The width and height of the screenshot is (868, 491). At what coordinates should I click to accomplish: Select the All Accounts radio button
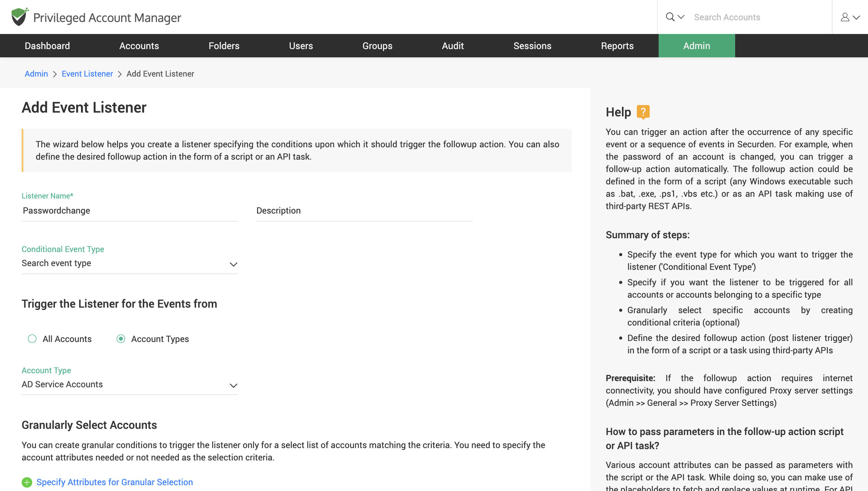[32, 339]
